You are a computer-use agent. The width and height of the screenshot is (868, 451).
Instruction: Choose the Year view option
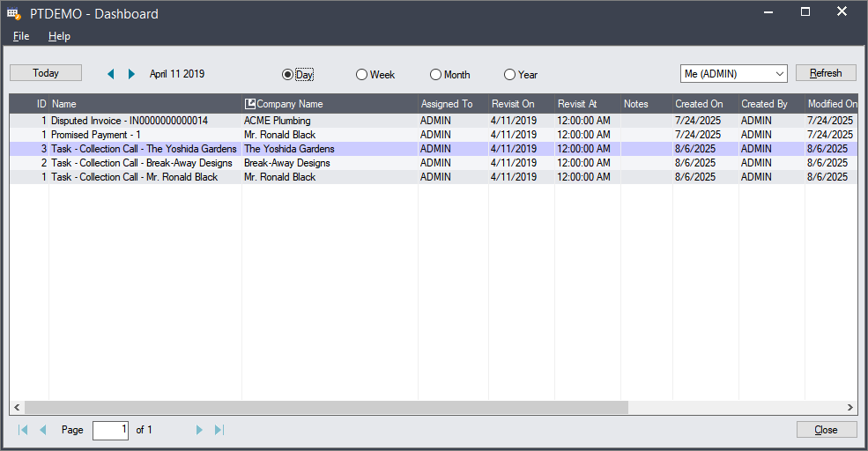(509, 75)
